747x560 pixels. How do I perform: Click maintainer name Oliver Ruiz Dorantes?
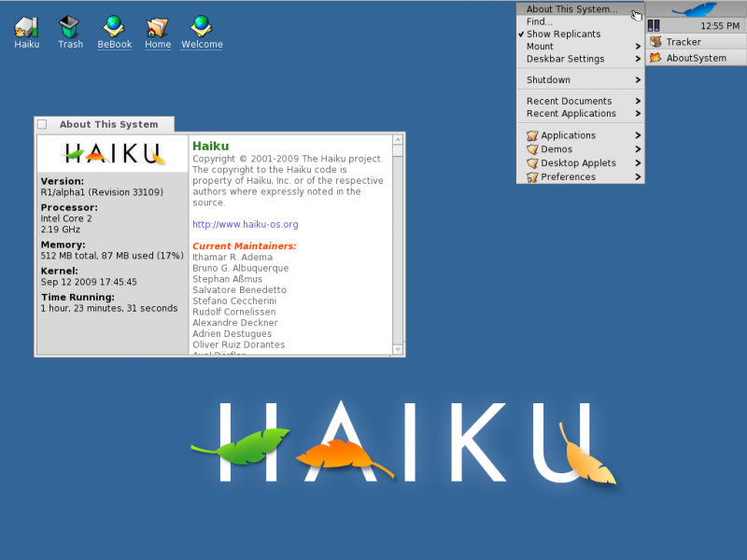tap(239, 344)
